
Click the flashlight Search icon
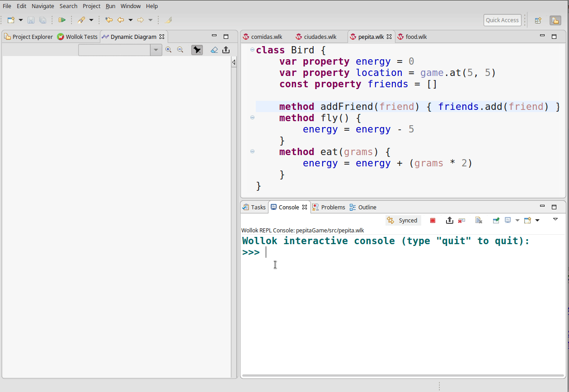pyautogui.click(x=81, y=20)
